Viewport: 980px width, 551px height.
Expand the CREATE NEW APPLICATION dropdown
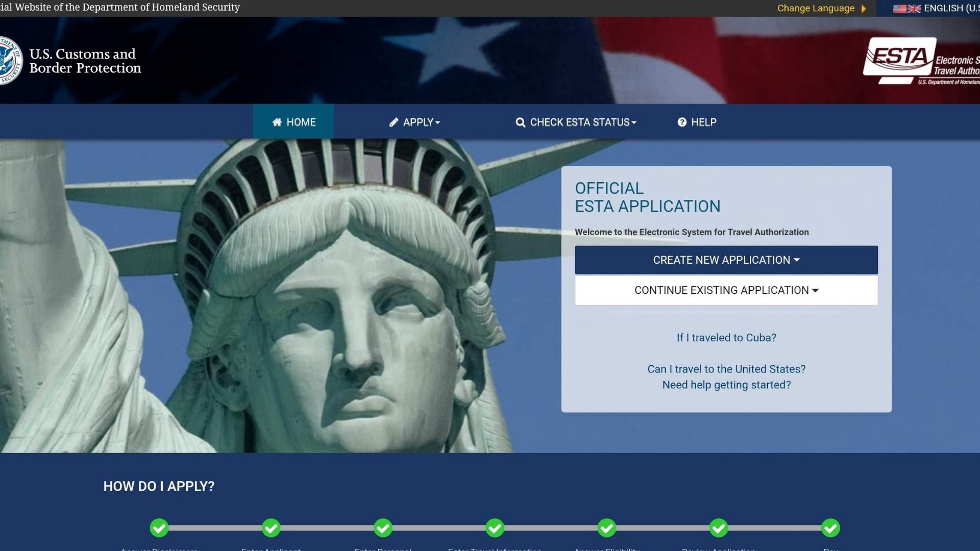[726, 260]
